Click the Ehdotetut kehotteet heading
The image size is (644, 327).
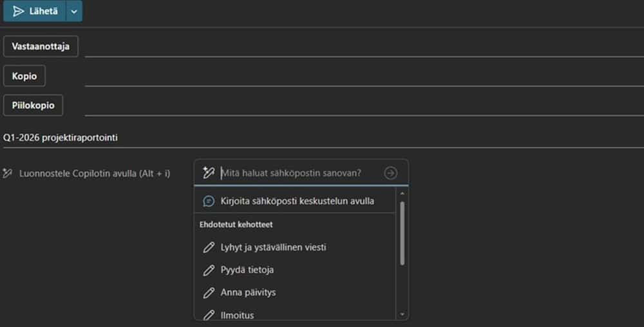(x=236, y=225)
